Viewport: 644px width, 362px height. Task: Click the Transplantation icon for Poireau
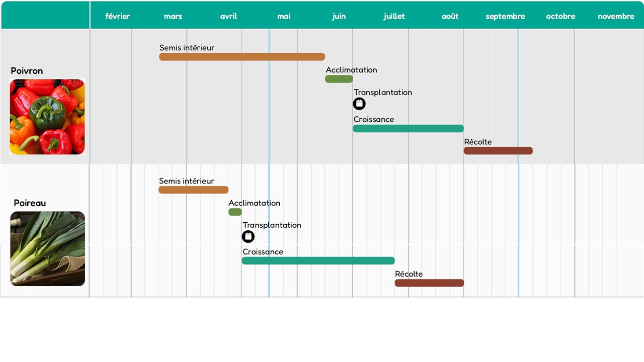click(x=249, y=236)
